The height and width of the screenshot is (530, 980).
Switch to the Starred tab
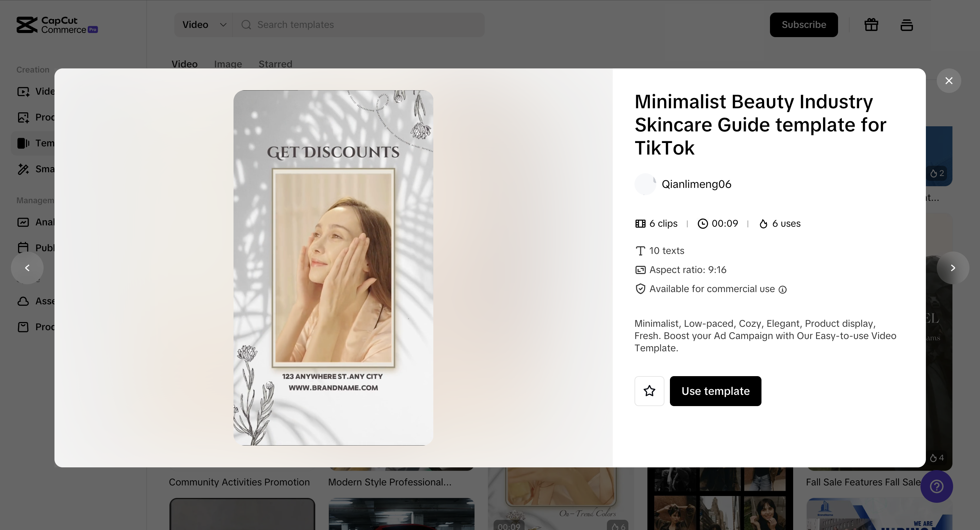[275, 64]
